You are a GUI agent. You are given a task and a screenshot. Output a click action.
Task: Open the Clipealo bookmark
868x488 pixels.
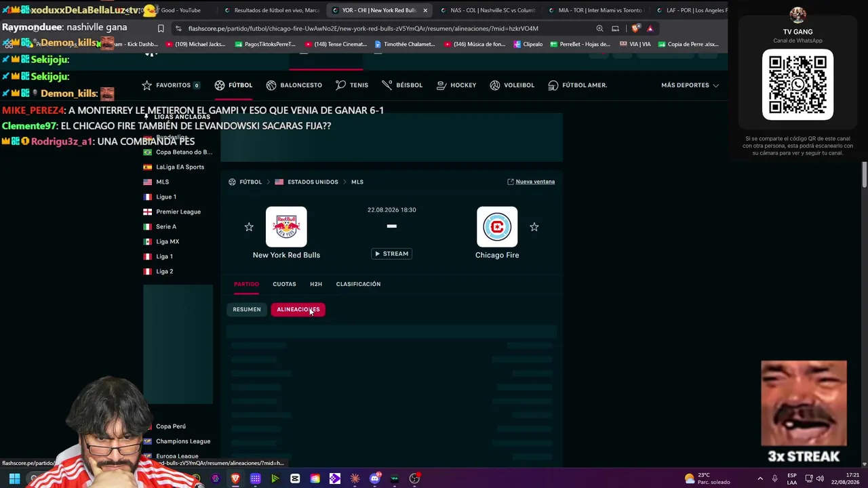pyautogui.click(x=528, y=44)
